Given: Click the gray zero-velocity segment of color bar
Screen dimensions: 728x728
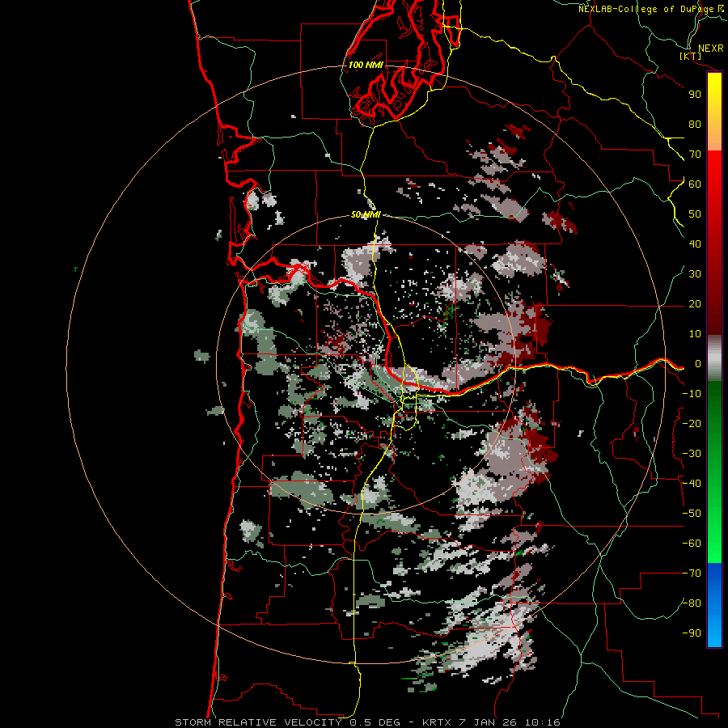Looking at the screenshot, I should pos(714,358).
